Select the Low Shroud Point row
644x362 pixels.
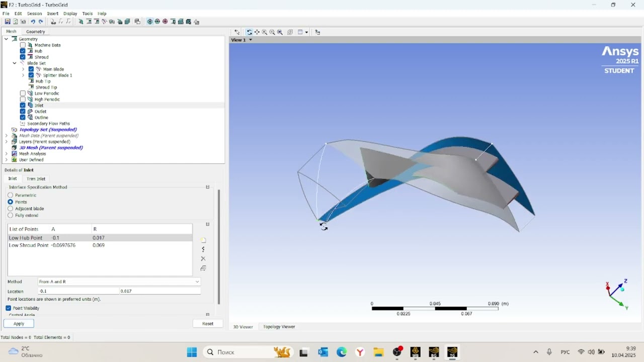pos(100,245)
